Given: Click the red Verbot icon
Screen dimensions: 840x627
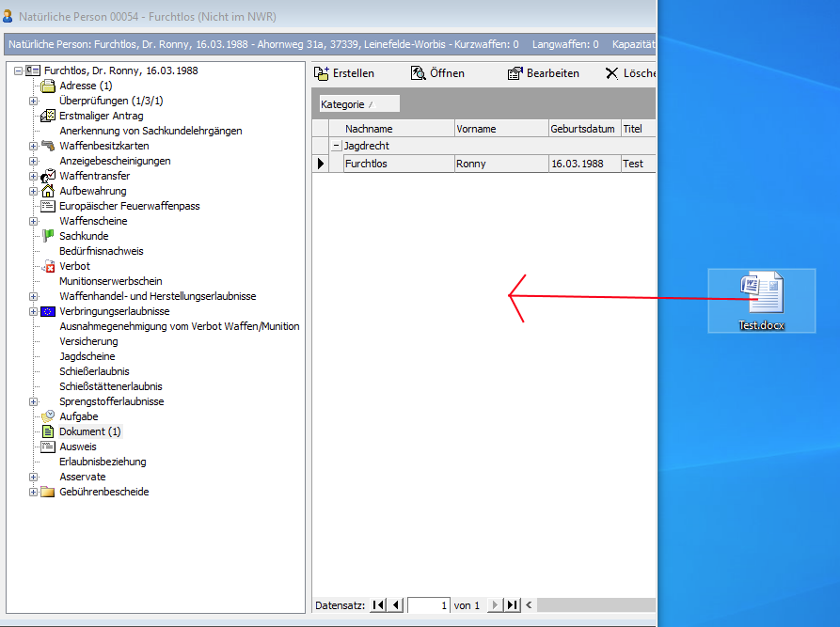Looking at the screenshot, I should point(48,266).
